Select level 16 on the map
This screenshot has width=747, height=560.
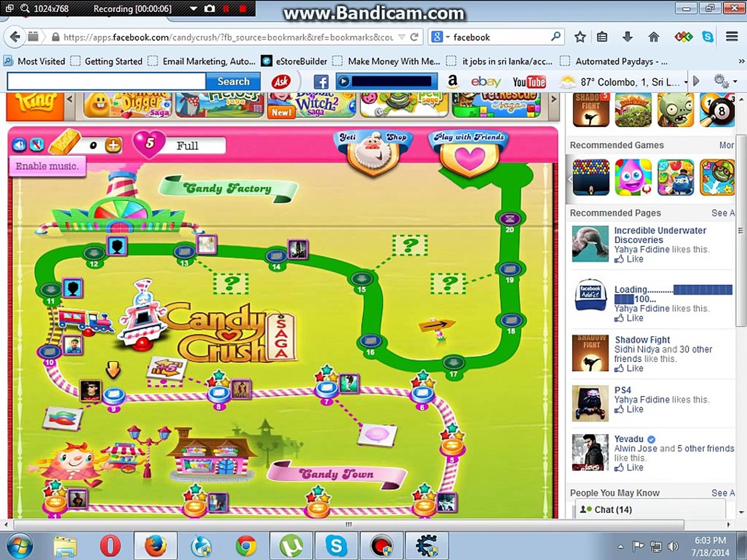pyautogui.click(x=370, y=341)
